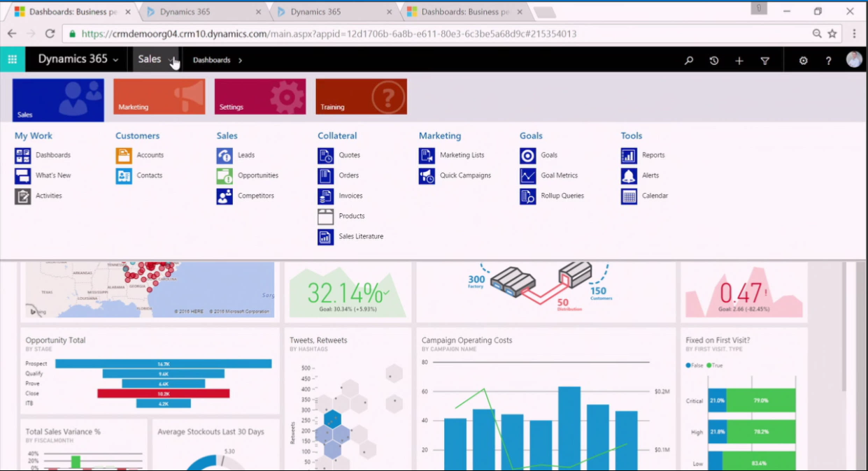Click the Calendar icon under Tools
This screenshot has width=868, height=471.
[629, 196]
